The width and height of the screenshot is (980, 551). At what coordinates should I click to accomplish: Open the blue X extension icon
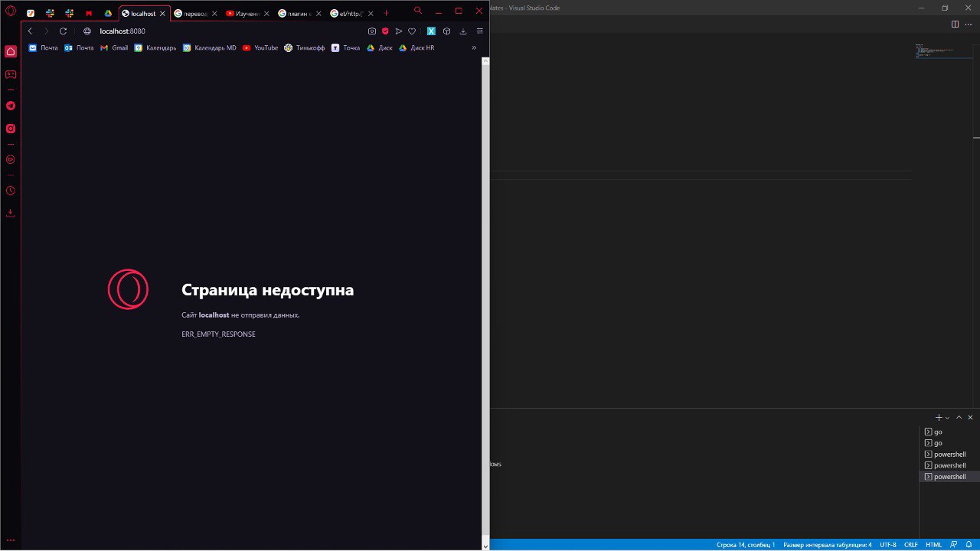(431, 31)
